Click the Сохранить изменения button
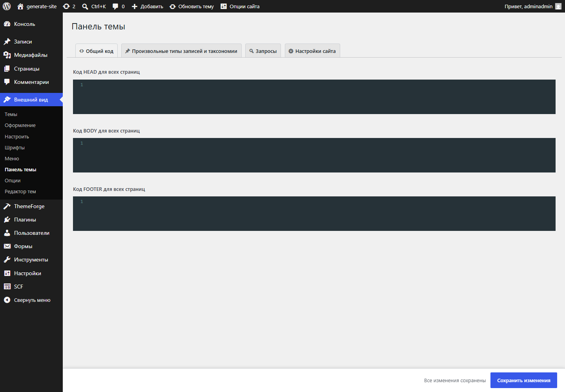Image resolution: width=565 pixels, height=392 pixels. (x=524, y=380)
